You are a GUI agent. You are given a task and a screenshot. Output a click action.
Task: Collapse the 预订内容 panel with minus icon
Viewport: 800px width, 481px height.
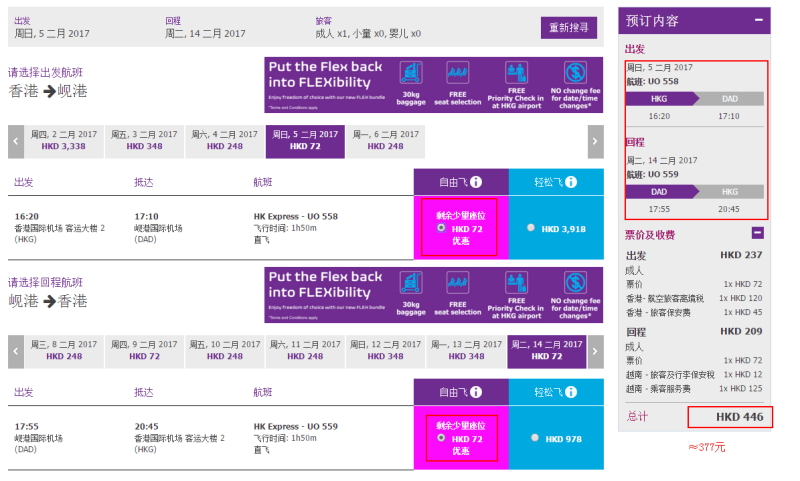click(x=759, y=20)
